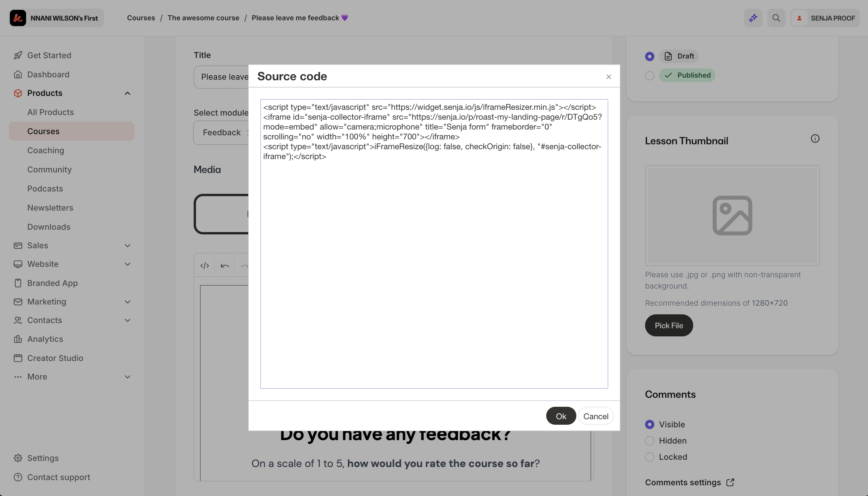This screenshot has width=868, height=496.
Task: Select the Published radio button
Action: (650, 76)
